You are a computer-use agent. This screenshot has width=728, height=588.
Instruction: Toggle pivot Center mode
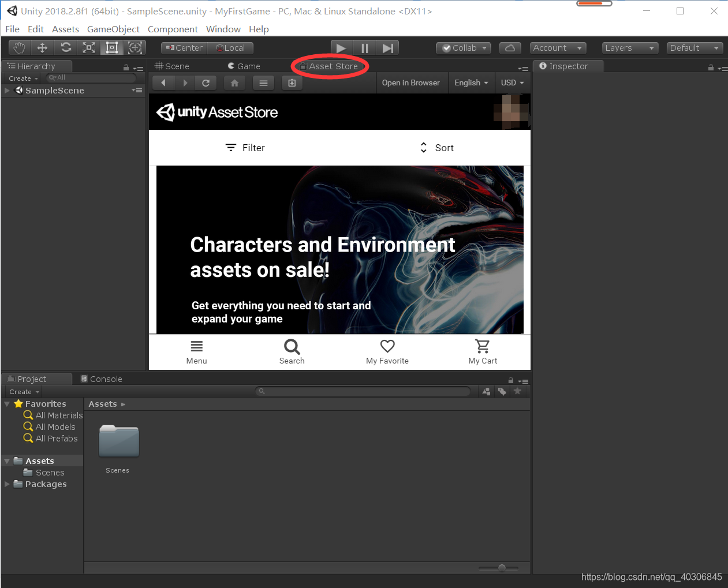point(184,48)
